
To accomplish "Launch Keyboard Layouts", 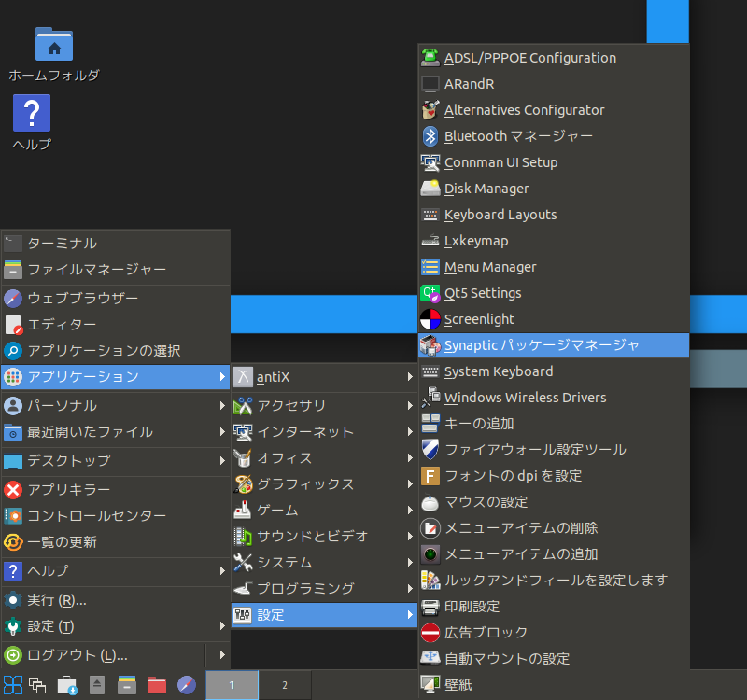I will [554, 215].
